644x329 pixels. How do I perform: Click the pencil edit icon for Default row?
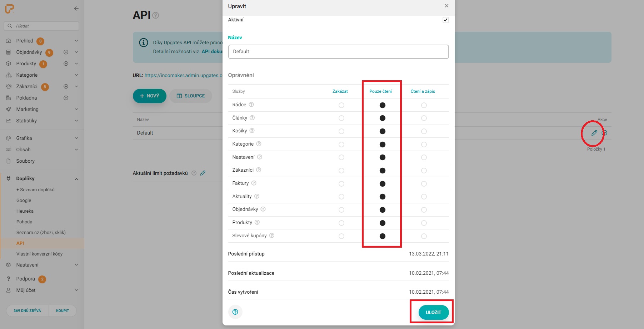point(594,133)
